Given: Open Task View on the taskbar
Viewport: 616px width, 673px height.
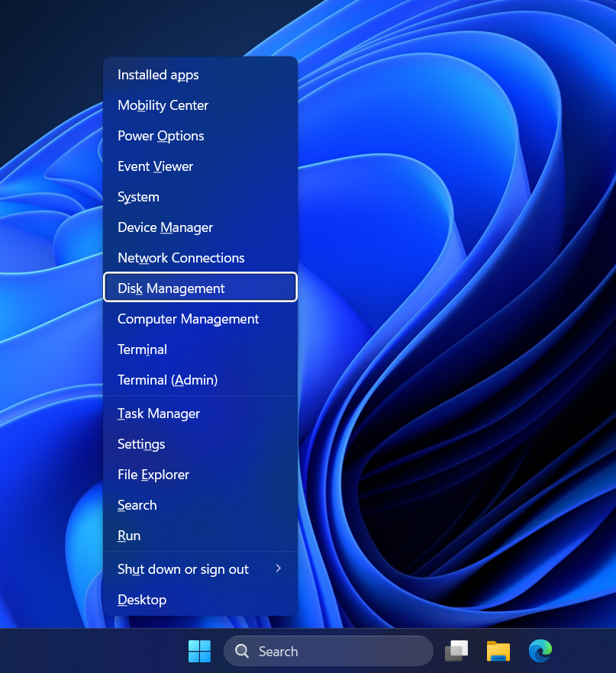Looking at the screenshot, I should [456, 651].
